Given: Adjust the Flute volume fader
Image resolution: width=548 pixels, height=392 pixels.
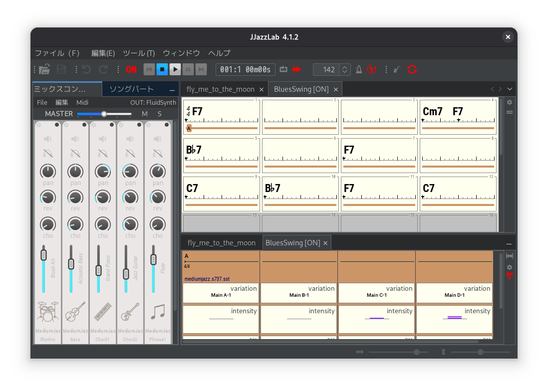Looking at the screenshot, I should (x=153, y=259).
